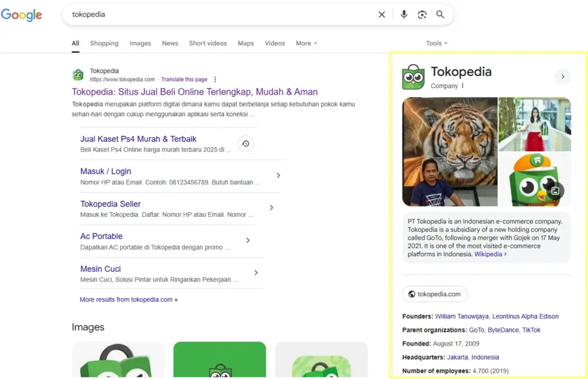The height and width of the screenshot is (379, 588).
Task: Open the More dropdown in search tabs
Action: tap(306, 43)
